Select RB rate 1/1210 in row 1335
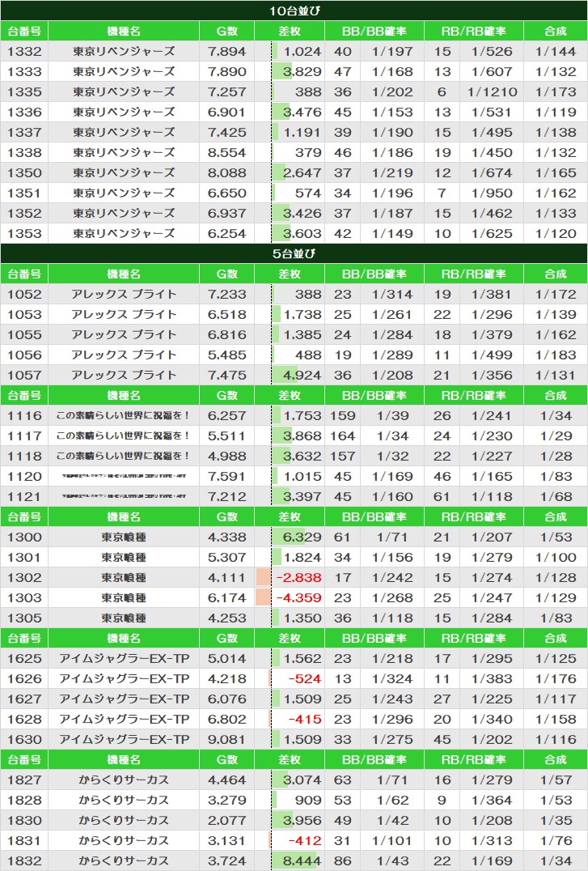The image size is (588, 871). pos(492,92)
